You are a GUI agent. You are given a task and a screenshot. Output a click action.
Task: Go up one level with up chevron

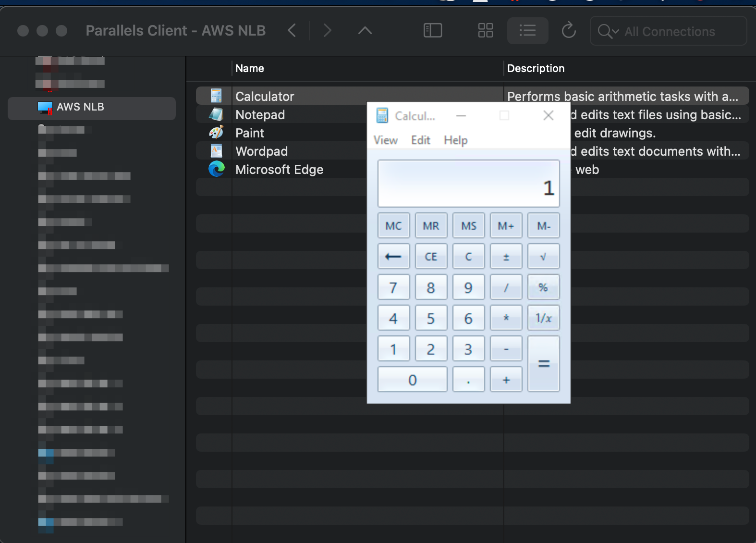[365, 31]
